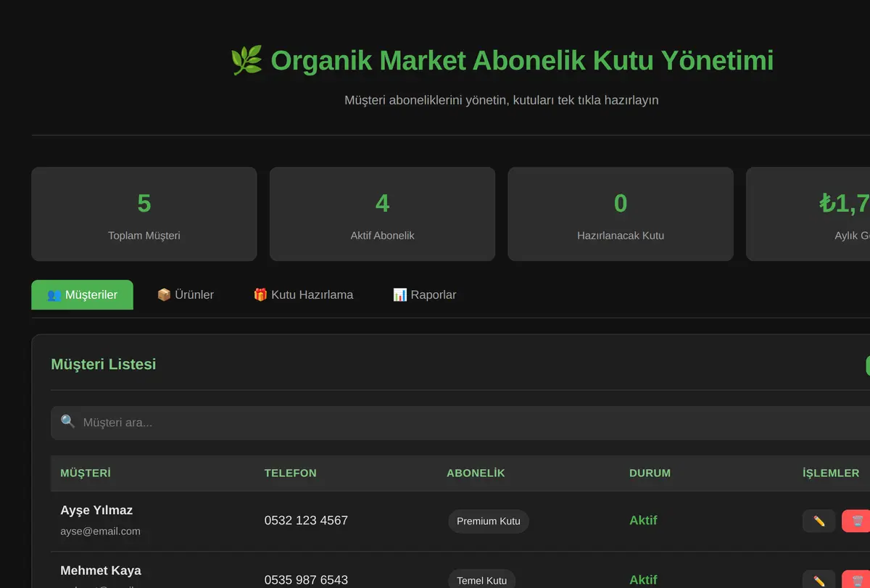870x588 pixels.
Task: Select the Toplam Müşteri stat card
Action: click(144, 214)
